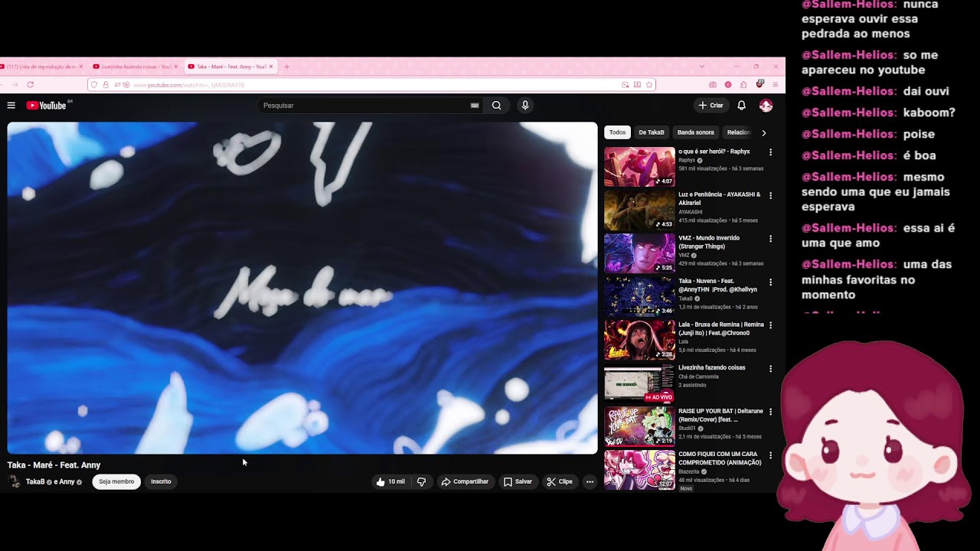This screenshot has width=980, height=551.
Task: Click the 'RAISE UP YOUR BAT | Deltarune' title
Action: pyautogui.click(x=719, y=416)
